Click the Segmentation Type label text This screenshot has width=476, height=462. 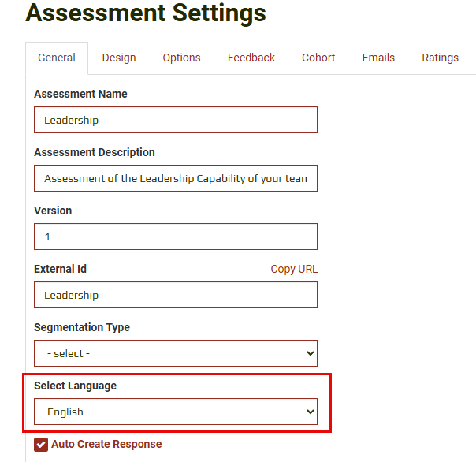(82, 327)
